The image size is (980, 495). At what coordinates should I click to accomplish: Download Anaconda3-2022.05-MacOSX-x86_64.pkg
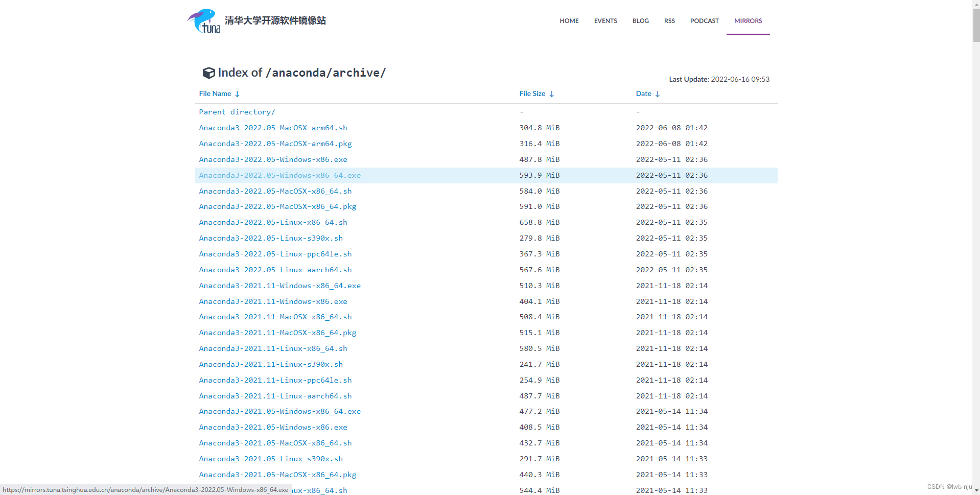click(277, 206)
